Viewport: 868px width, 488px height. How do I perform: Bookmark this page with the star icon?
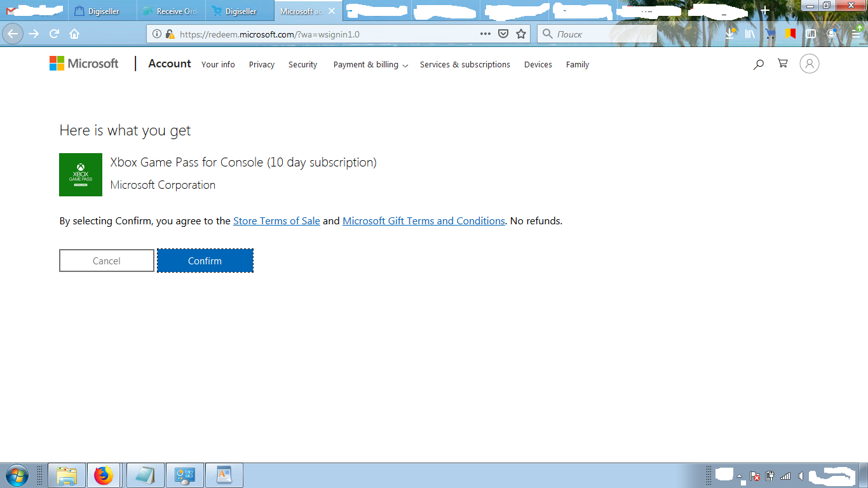click(521, 34)
